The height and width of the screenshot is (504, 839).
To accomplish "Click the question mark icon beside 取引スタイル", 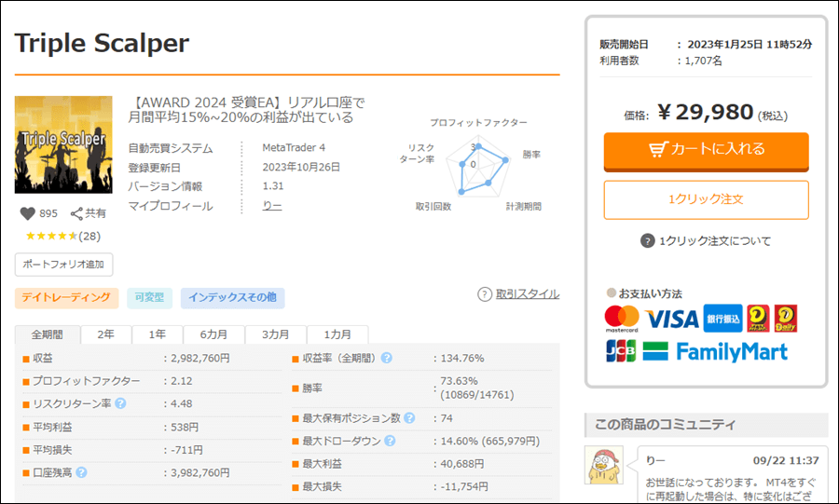I will click(x=484, y=294).
